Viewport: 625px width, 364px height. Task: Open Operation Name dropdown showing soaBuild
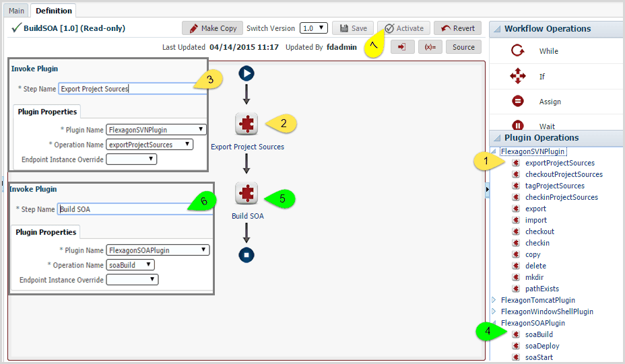[x=131, y=265]
